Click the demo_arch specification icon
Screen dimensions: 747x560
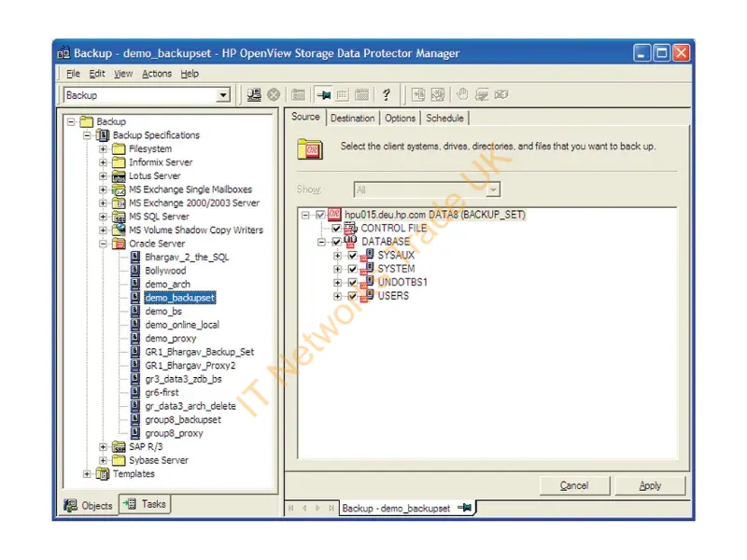[135, 285]
